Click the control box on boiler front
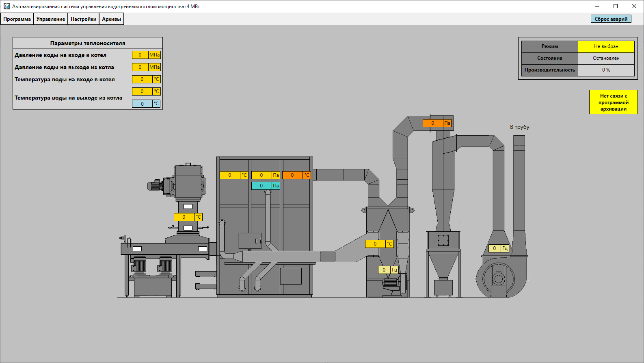This screenshot has width=644, height=363. click(x=250, y=241)
